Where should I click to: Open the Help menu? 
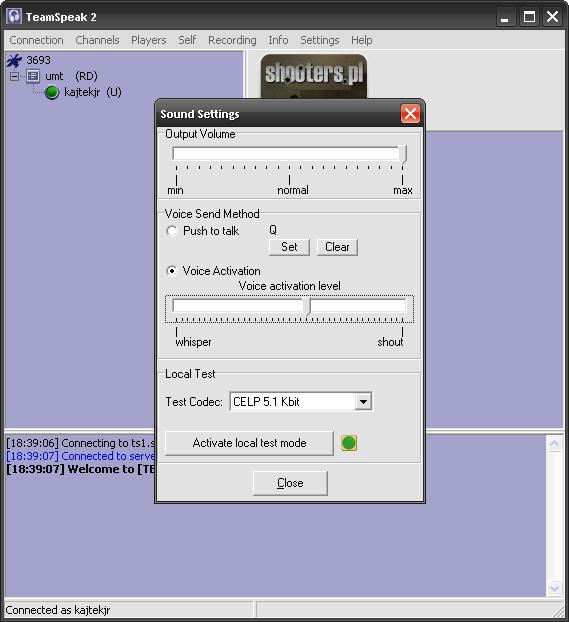click(361, 40)
